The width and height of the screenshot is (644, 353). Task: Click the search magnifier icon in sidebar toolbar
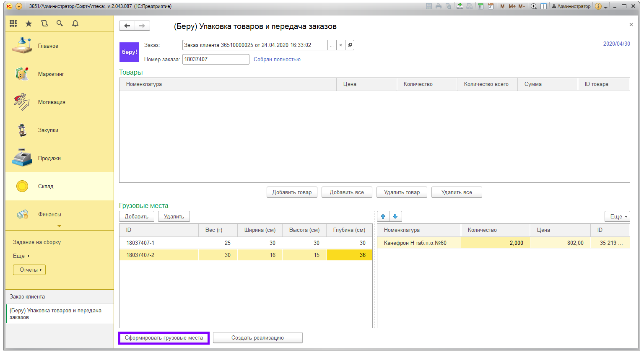(60, 23)
